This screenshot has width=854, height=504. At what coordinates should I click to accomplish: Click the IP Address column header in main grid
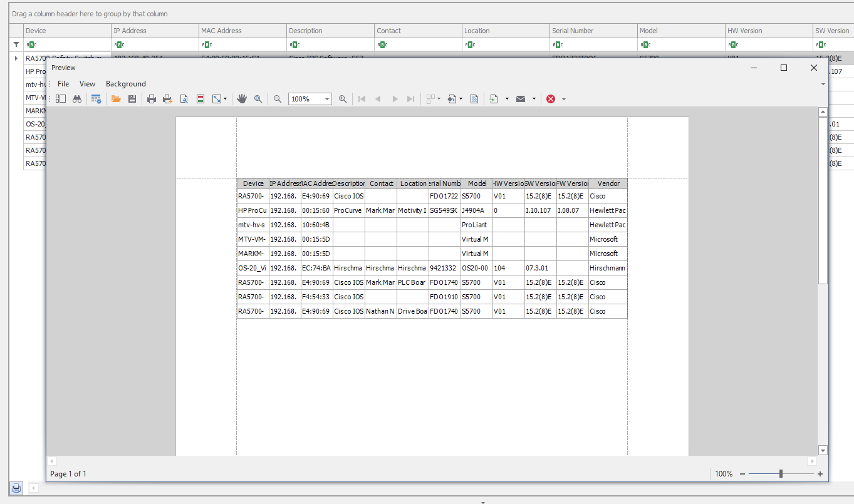155,31
